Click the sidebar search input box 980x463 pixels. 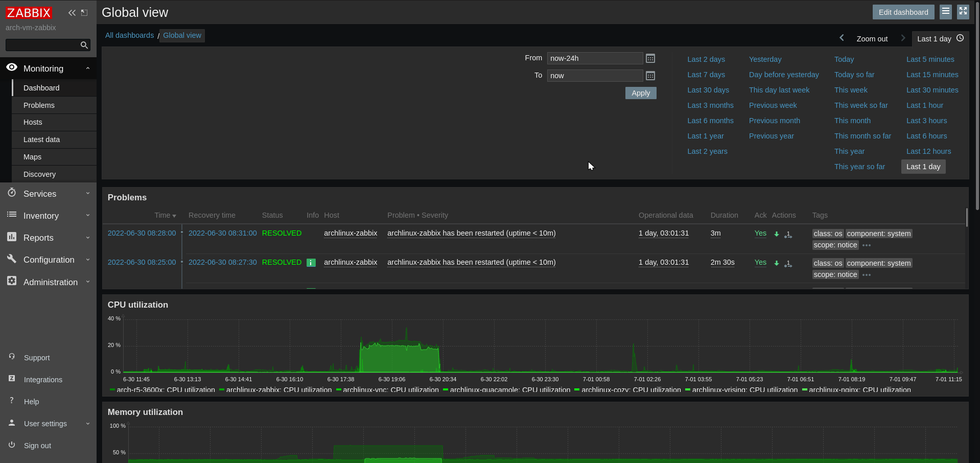(x=43, y=45)
